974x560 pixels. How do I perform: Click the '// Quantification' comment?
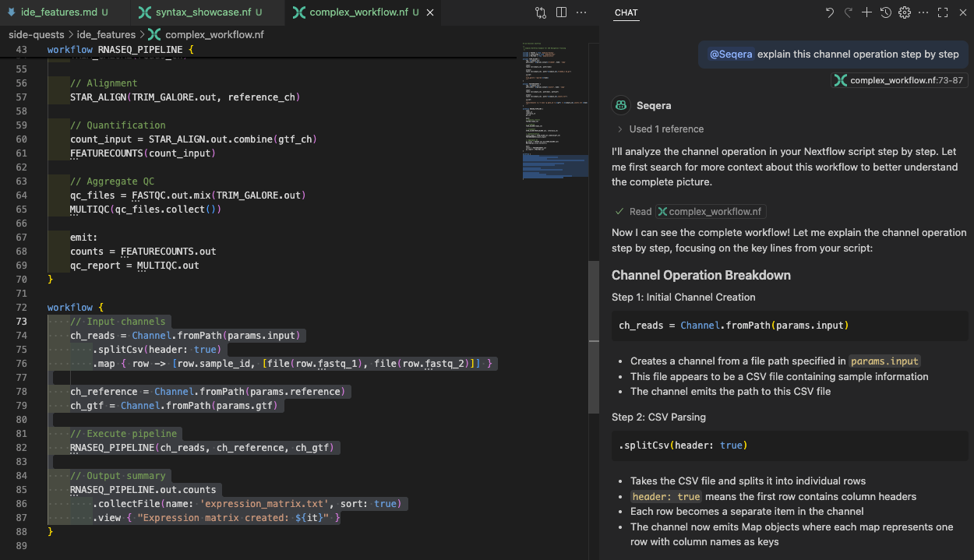click(118, 125)
